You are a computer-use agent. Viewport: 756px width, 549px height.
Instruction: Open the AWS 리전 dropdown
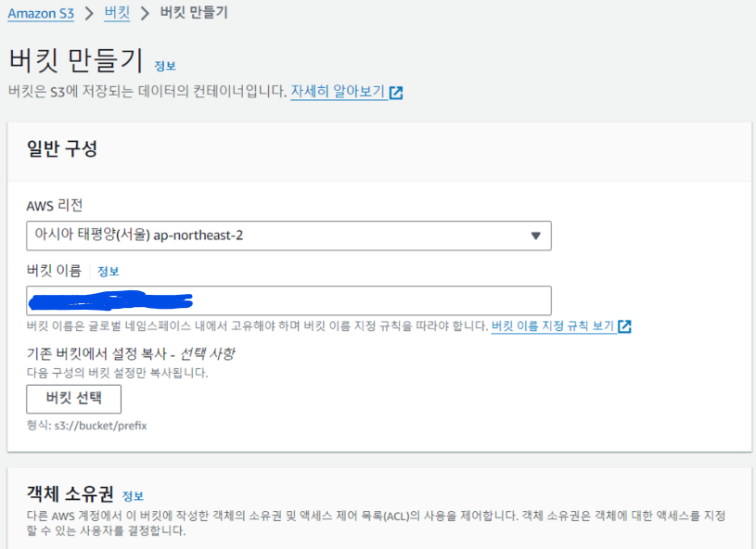(x=288, y=236)
